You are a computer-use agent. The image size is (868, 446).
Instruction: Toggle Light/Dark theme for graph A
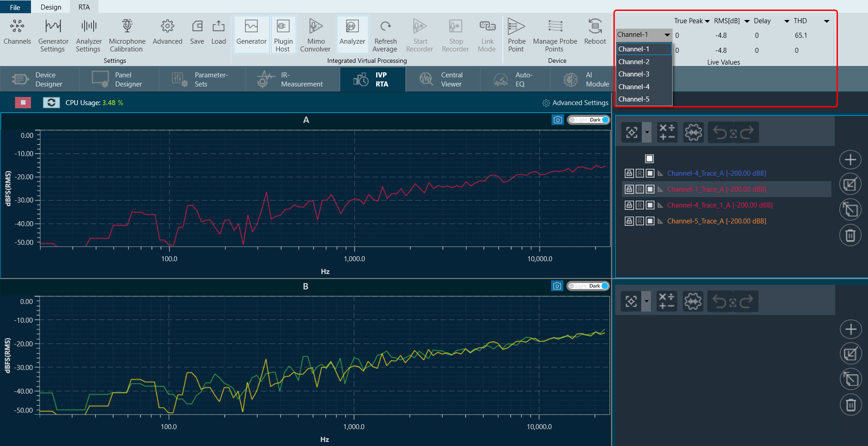coord(588,120)
